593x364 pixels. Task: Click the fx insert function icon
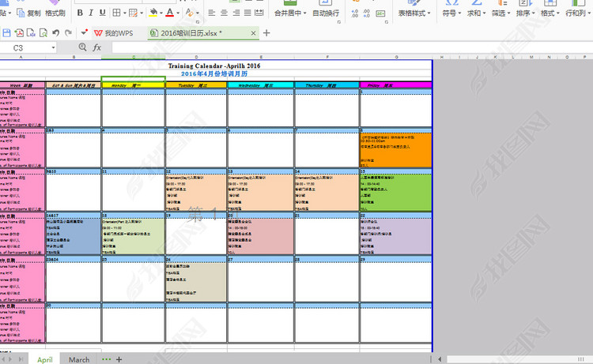[x=96, y=48]
